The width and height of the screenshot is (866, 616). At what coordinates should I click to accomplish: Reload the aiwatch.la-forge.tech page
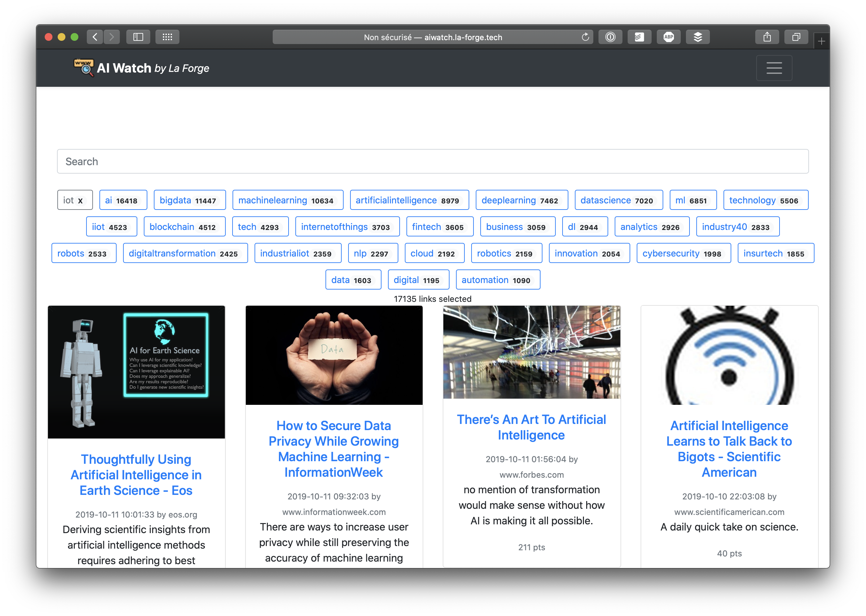[x=585, y=37]
